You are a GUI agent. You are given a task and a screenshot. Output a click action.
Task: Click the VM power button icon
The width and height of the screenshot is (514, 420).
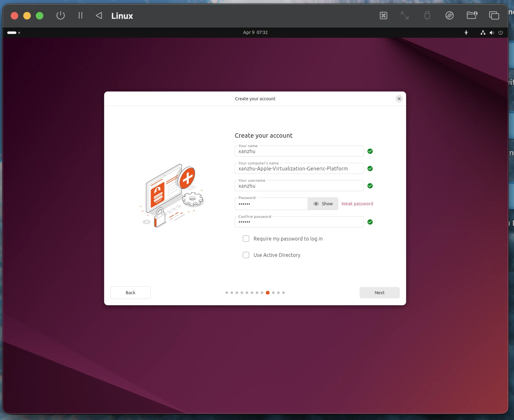click(x=61, y=15)
